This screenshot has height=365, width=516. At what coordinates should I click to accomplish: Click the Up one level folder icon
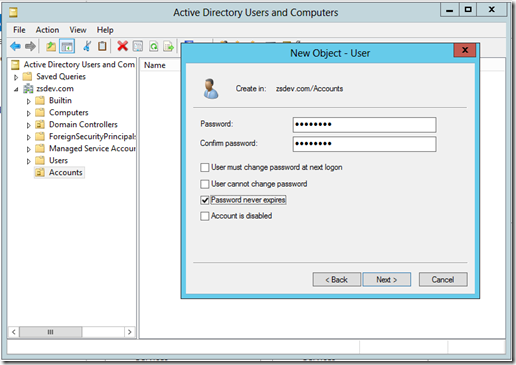51,46
